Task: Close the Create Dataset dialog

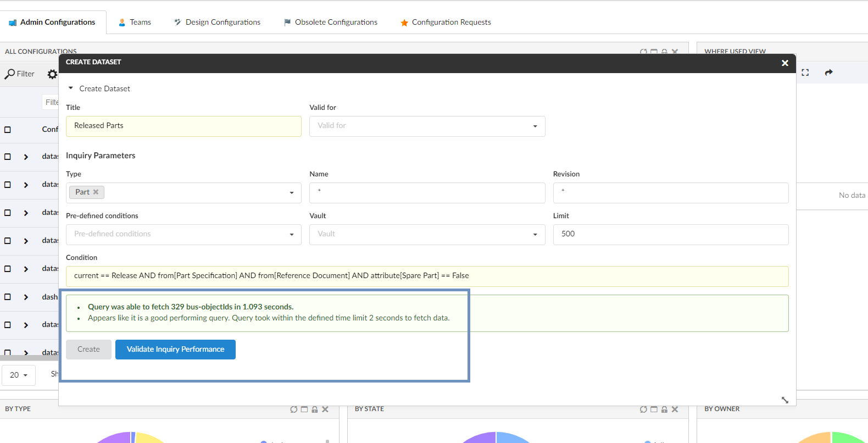Action: click(x=784, y=63)
